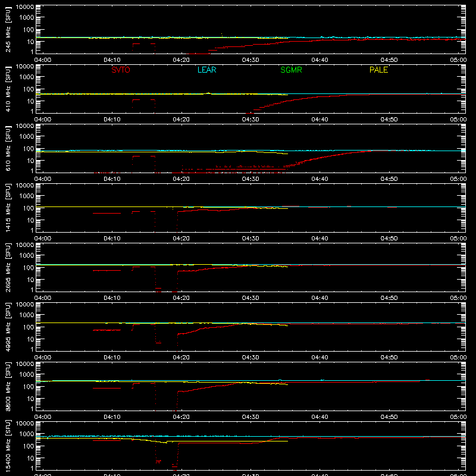Select the 4995 MHz [SFU] axis title
476x476 pixels.
pyautogui.click(x=8, y=327)
